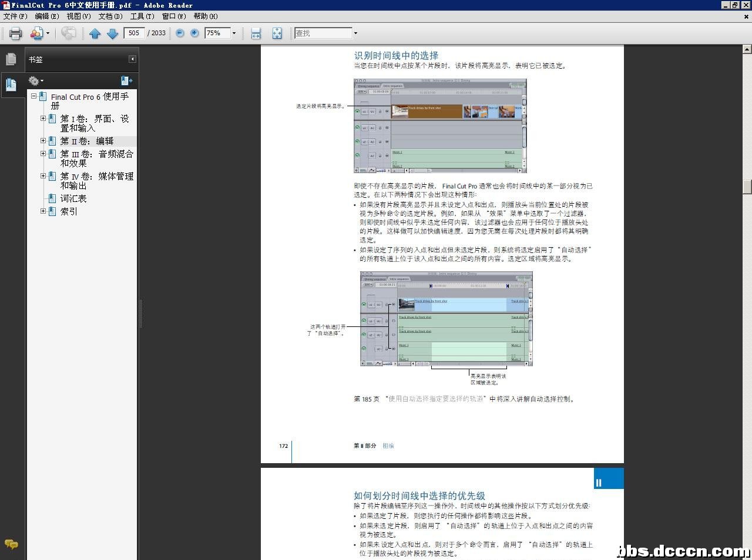Open the zoom percentage dropdown arrow
The width and height of the screenshot is (752, 560).
tap(234, 33)
